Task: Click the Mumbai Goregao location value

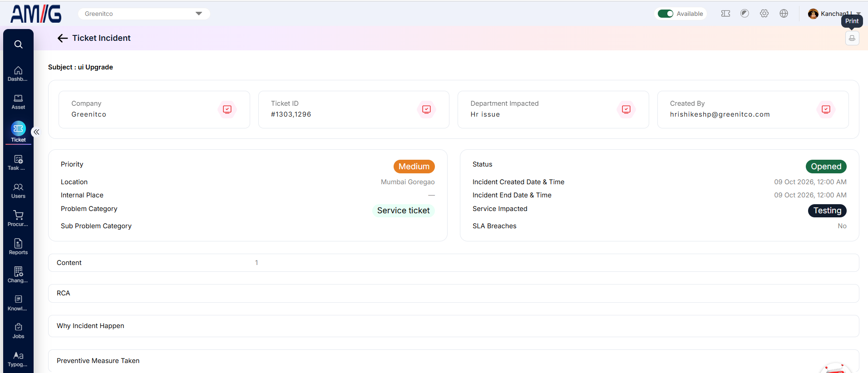Action: point(408,182)
